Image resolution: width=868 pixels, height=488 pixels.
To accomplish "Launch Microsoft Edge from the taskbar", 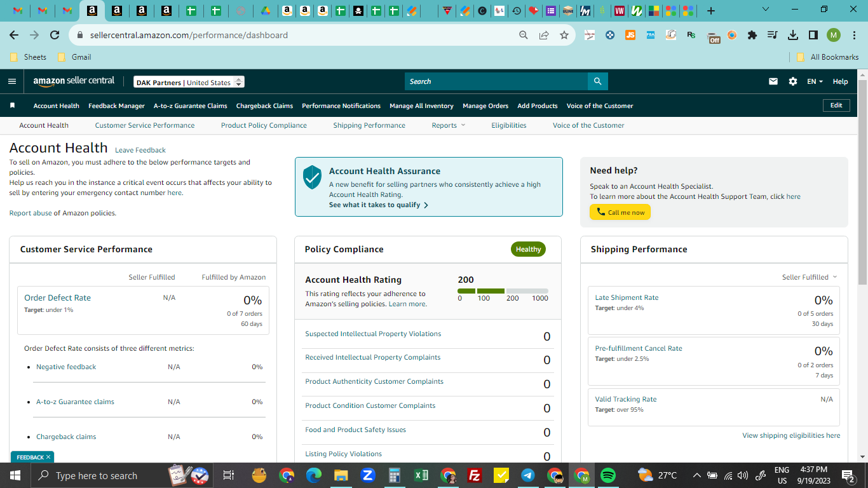I will tap(313, 475).
